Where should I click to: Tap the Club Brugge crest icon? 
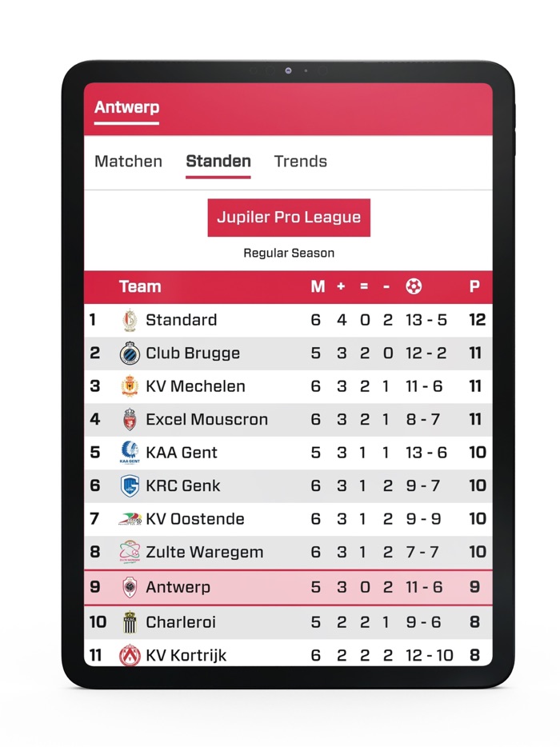coord(130,354)
